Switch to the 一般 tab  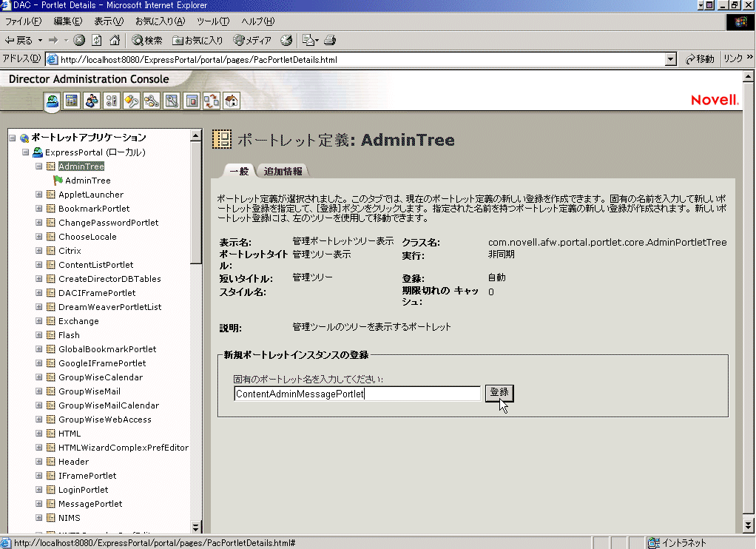239,171
